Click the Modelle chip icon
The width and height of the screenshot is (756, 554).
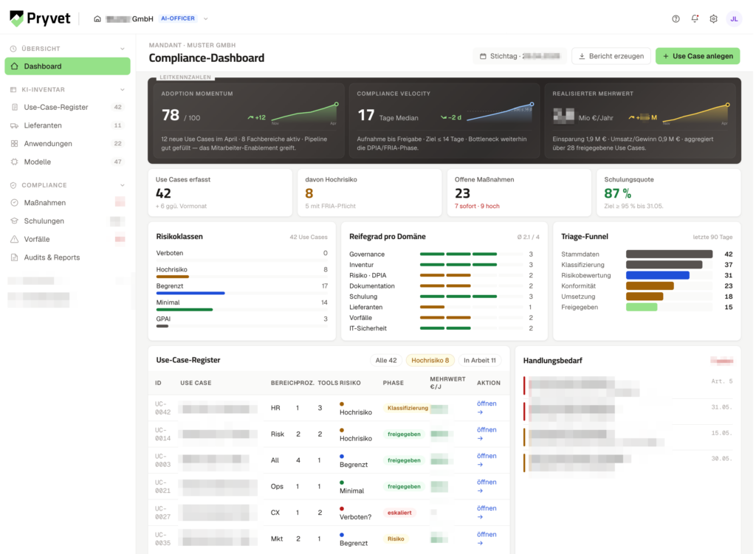pos(15,162)
